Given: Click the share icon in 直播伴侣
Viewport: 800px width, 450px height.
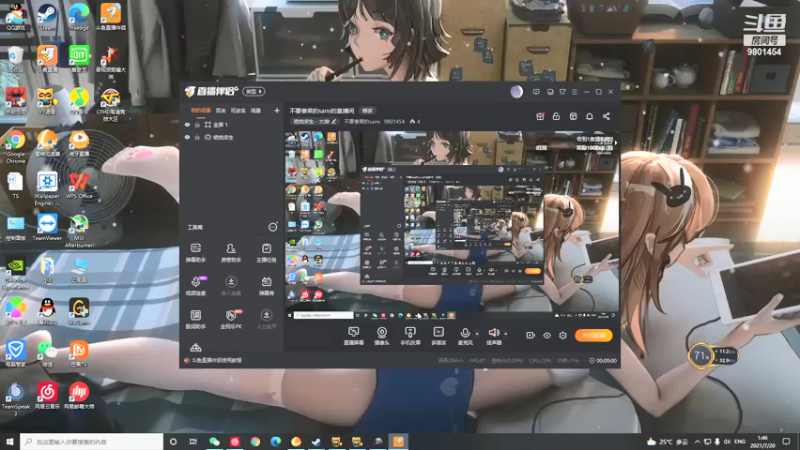Looking at the screenshot, I should pyautogui.click(x=606, y=116).
